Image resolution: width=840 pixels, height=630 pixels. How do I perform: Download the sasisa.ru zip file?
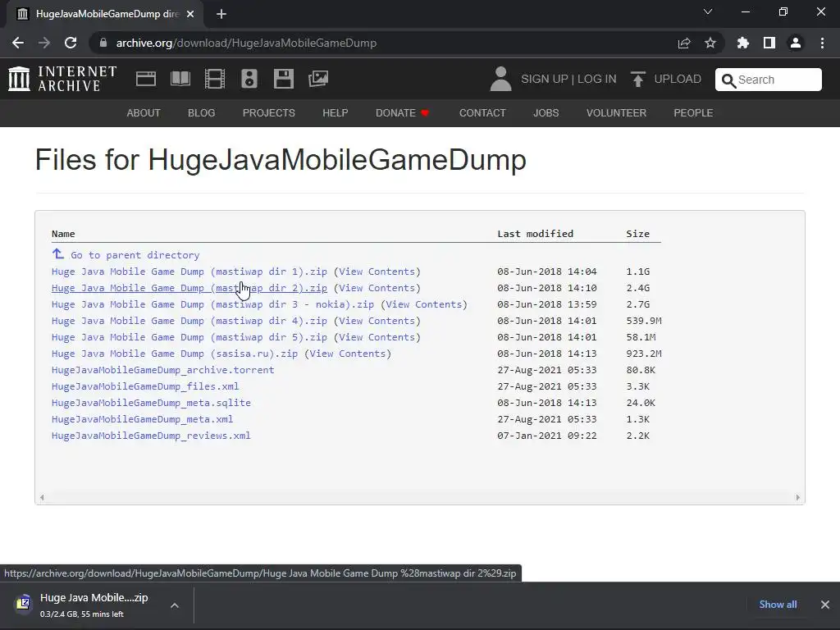[x=175, y=354]
